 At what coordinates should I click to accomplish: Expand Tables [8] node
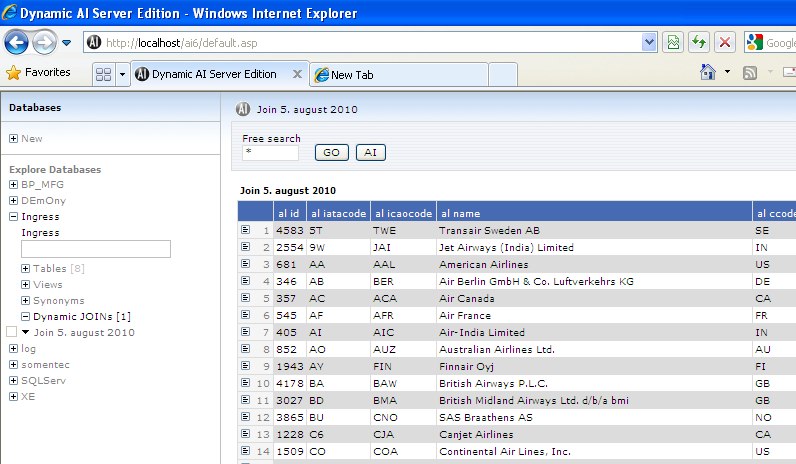(x=25, y=269)
